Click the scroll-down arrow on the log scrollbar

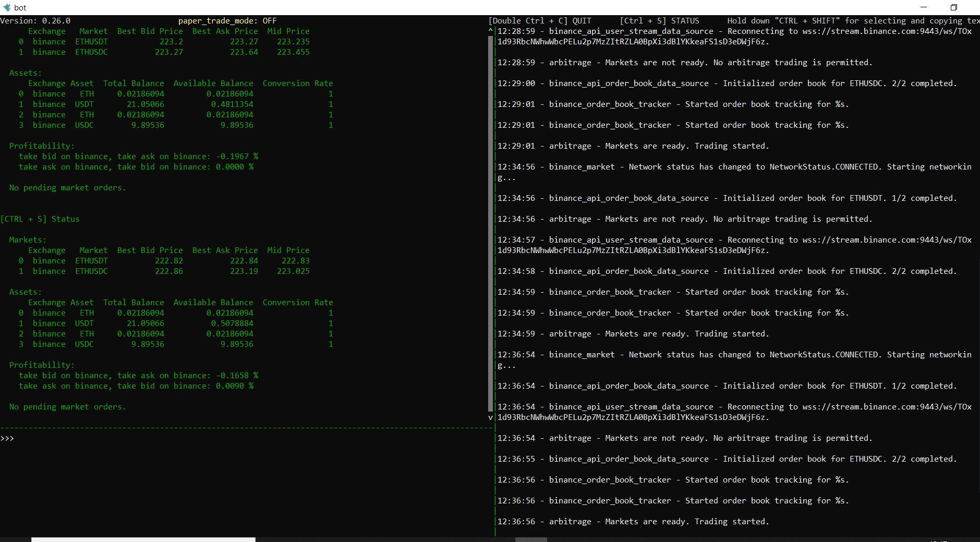[490, 417]
